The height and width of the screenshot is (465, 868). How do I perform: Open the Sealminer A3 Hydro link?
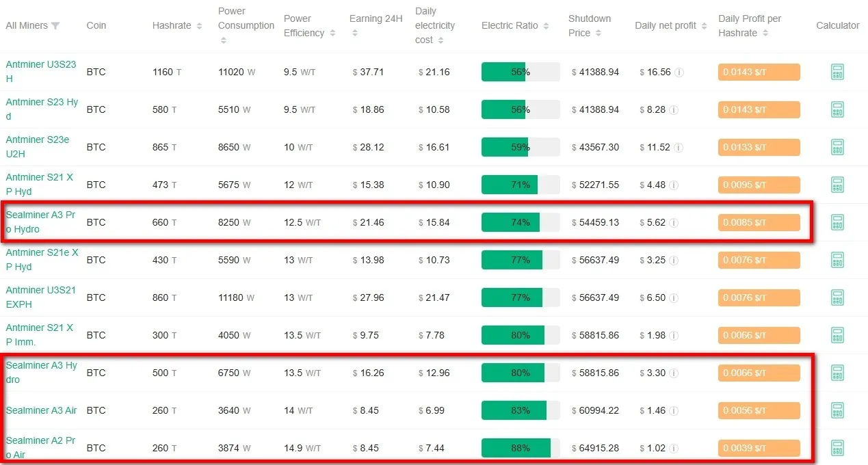tap(41, 373)
